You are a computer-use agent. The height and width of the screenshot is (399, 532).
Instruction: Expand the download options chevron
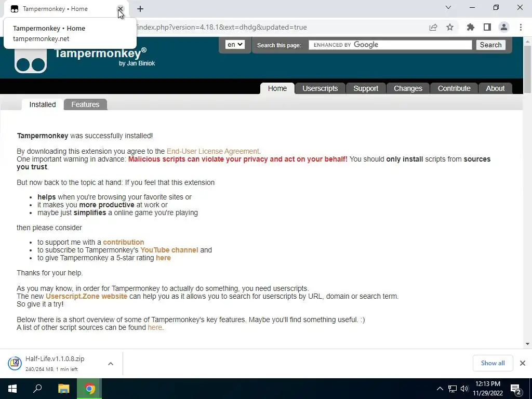point(111,364)
